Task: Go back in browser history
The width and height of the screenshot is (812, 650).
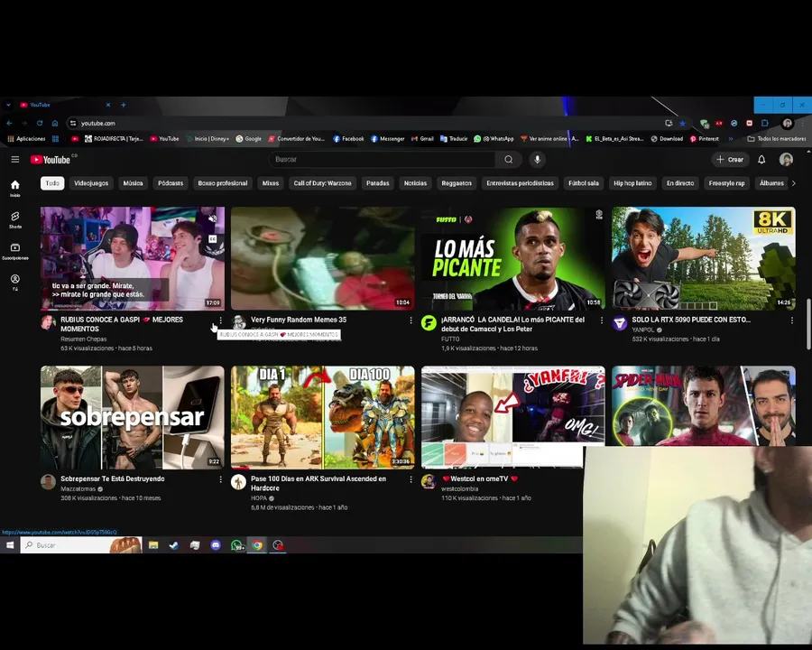Action: pos(9,123)
